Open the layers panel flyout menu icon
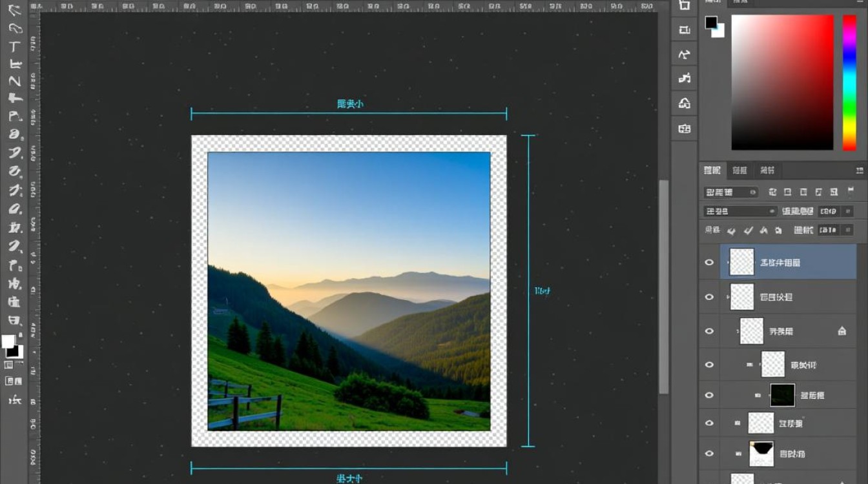868x484 pixels. (860, 171)
